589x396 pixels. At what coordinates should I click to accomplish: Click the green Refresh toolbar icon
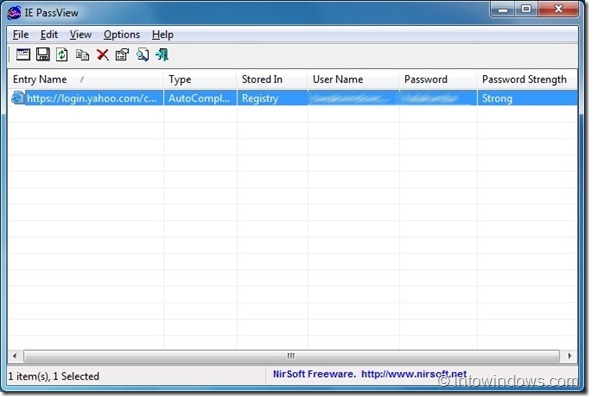(x=62, y=55)
